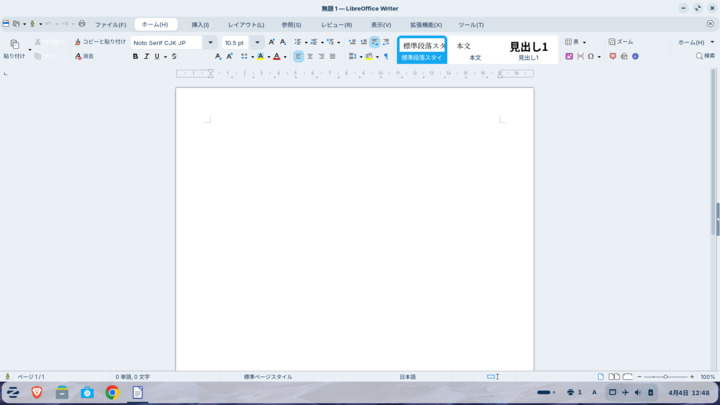
Task: Click the book view icon
Action: 628,377
